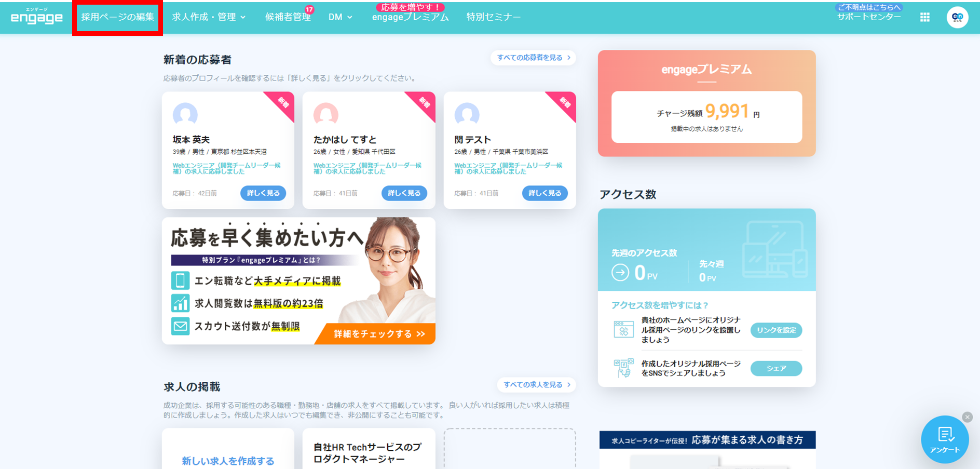Screen dimensions: 980x469
Task: Click 詳しく見る for たかはし てすと
Action: click(x=404, y=193)
